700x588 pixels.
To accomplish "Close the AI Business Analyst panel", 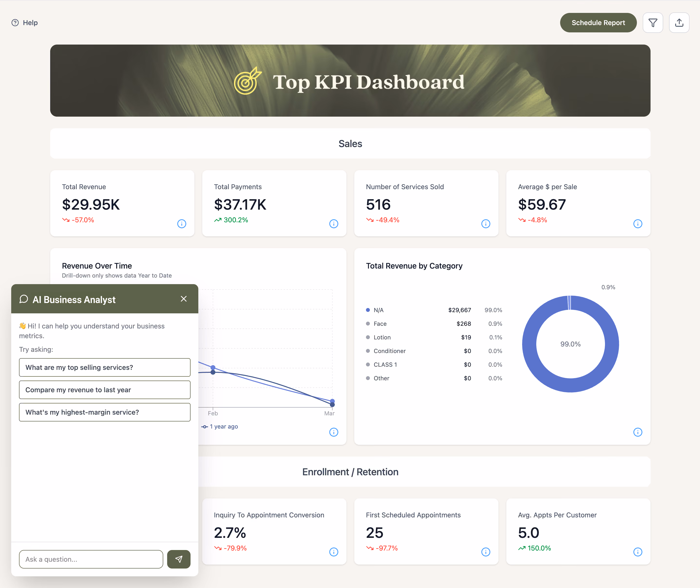I will click(x=184, y=299).
